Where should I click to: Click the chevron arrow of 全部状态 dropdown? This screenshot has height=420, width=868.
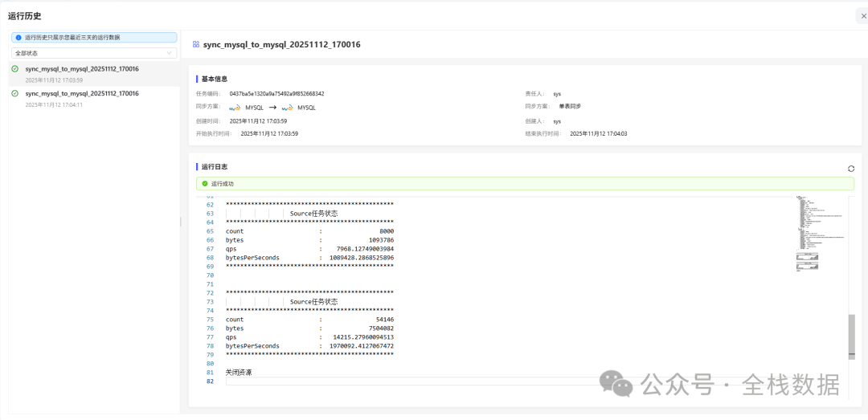pyautogui.click(x=169, y=53)
